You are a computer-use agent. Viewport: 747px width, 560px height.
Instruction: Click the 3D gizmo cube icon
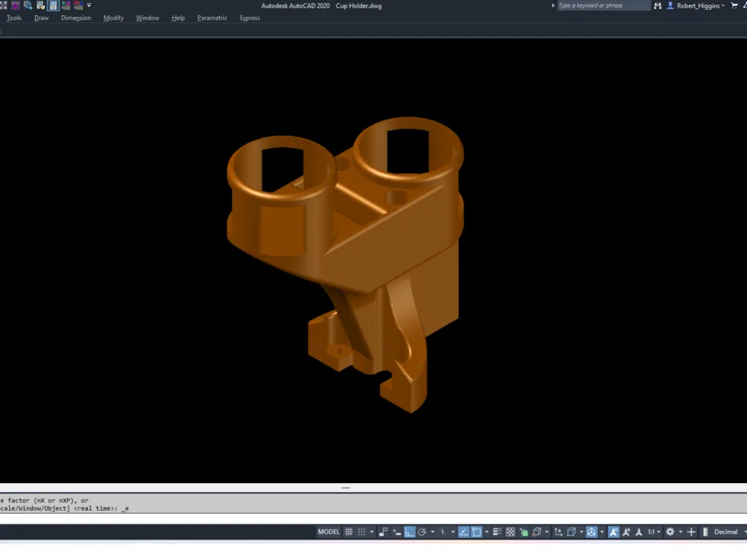[x=592, y=532]
